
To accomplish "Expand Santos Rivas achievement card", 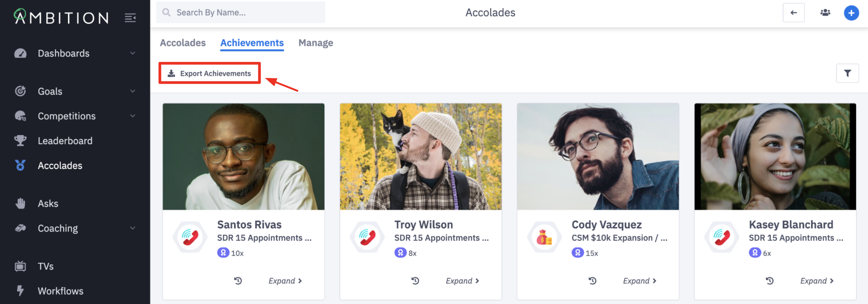I will [x=285, y=281].
